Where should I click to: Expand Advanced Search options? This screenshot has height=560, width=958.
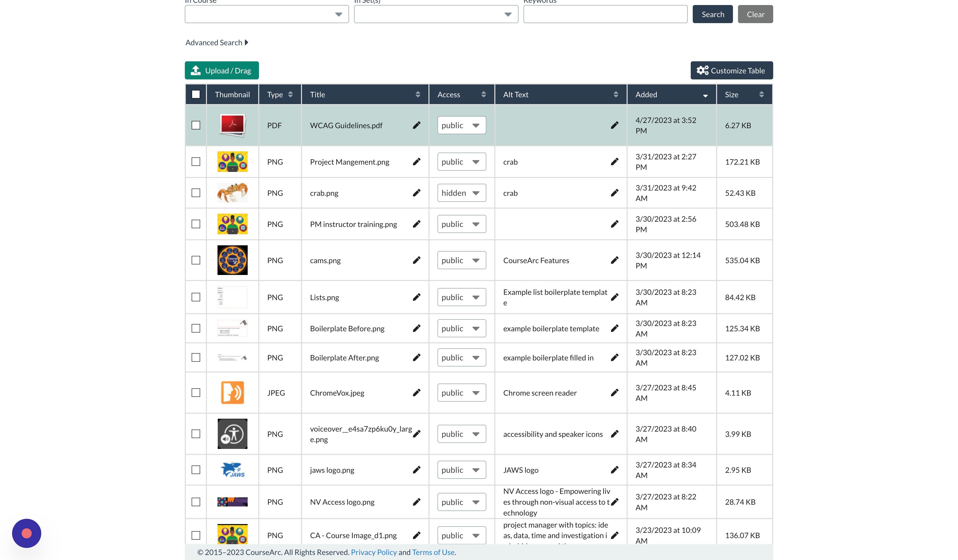tap(217, 42)
